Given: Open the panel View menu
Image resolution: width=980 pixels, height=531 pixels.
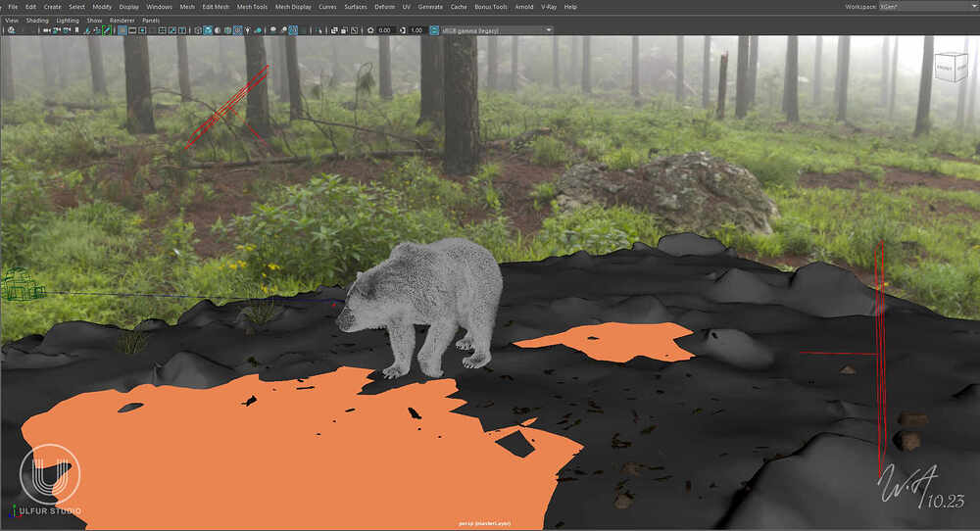Looking at the screenshot, I should [x=11, y=21].
